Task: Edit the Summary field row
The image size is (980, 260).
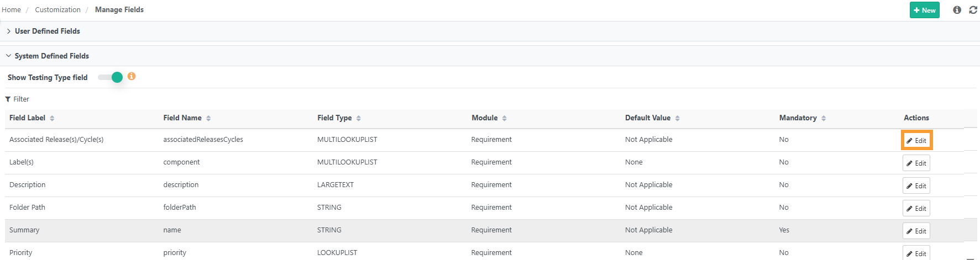Action: (x=916, y=231)
